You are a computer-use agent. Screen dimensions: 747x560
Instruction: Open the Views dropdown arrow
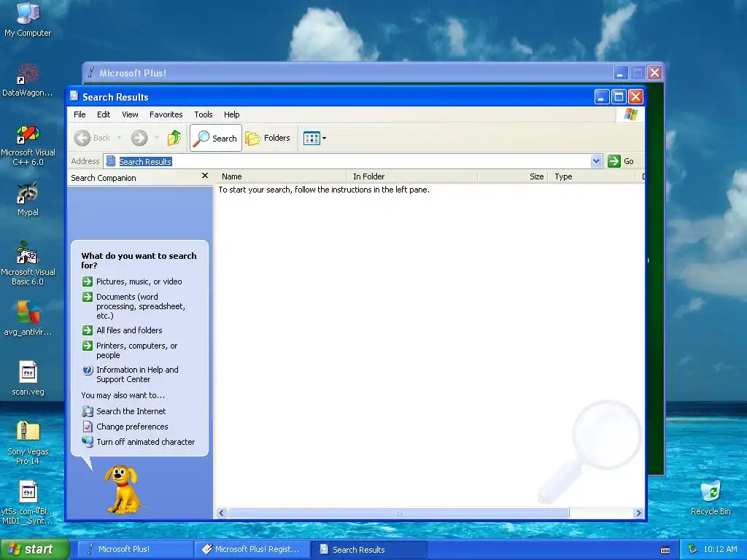pos(325,138)
